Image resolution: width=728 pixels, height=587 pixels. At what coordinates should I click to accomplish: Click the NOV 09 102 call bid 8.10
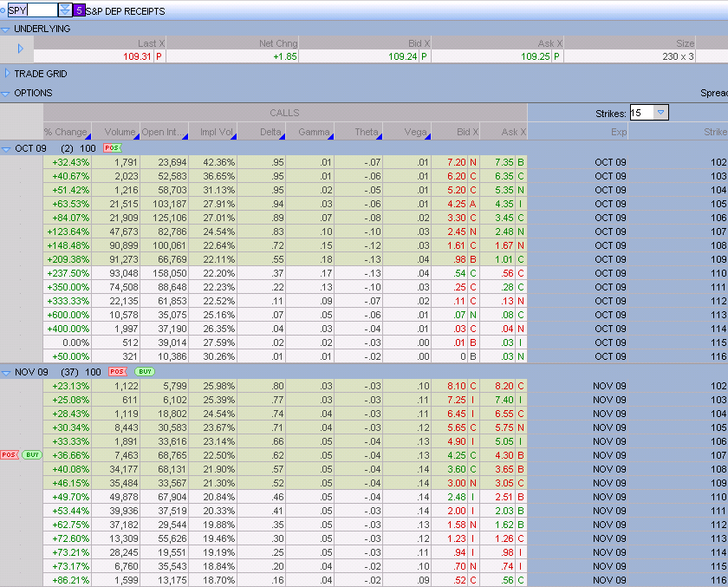click(457, 386)
